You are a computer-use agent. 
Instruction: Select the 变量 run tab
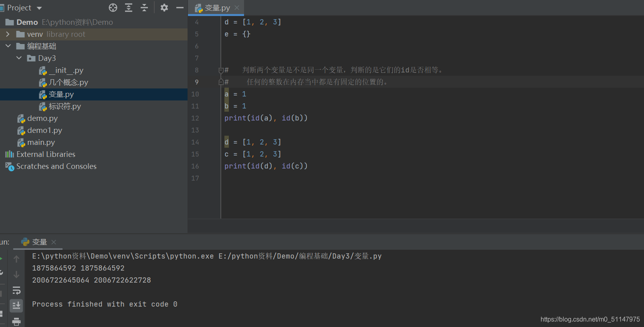[x=39, y=242]
